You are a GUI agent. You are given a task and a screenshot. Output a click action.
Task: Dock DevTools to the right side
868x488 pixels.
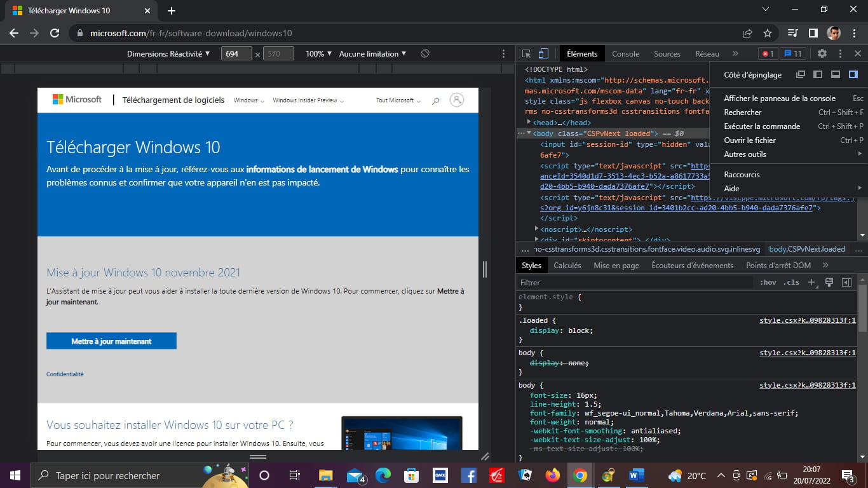(853, 74)
